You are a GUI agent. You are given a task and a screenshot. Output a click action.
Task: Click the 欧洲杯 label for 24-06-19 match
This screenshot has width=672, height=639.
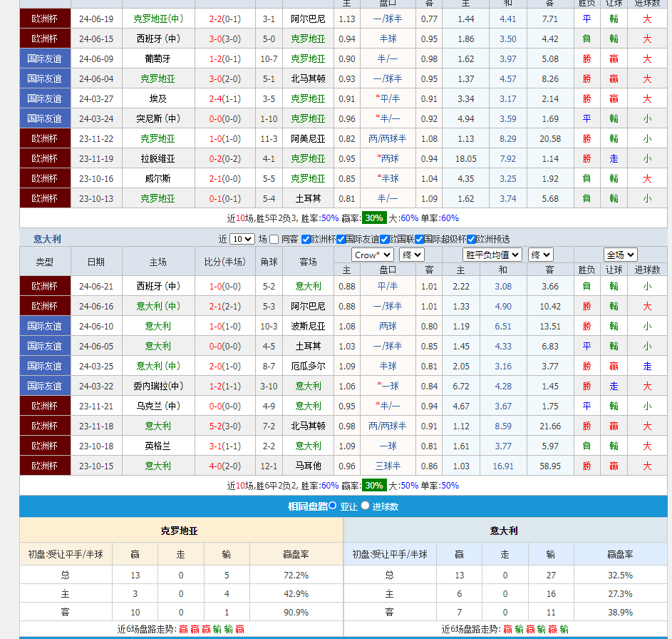[x=45, y=19]
